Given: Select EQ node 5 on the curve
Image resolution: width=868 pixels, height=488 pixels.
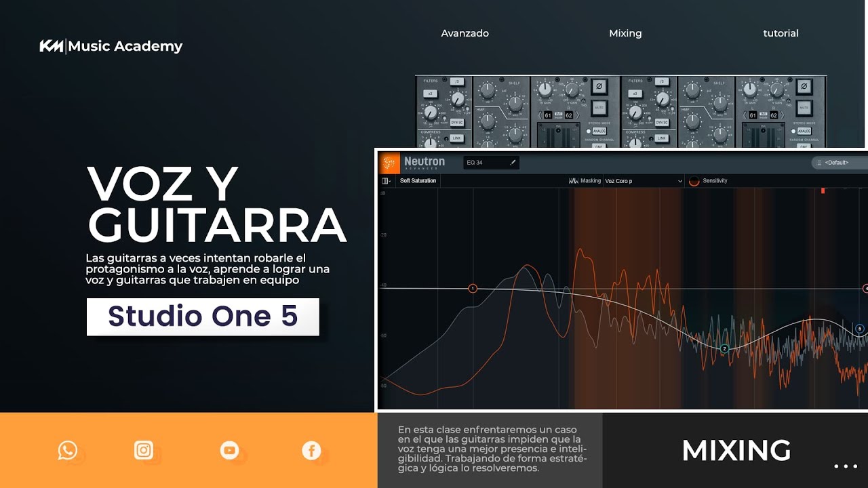Looking at the screenshot, I should pos(860,329).
